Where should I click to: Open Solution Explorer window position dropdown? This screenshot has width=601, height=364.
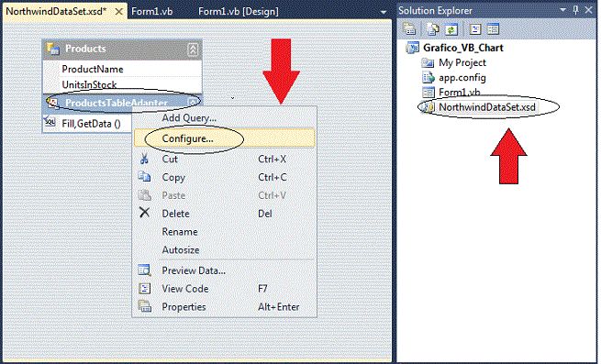[x=563, y=9]
